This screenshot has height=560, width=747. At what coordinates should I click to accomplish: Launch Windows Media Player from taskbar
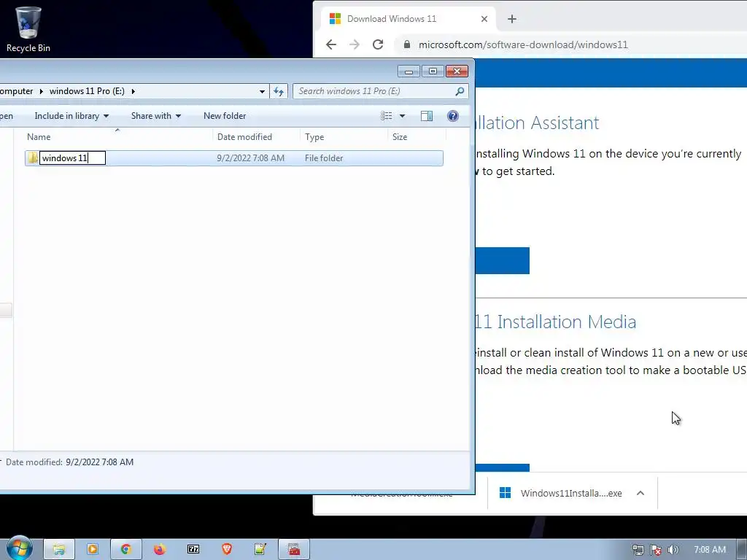(93, 550)
